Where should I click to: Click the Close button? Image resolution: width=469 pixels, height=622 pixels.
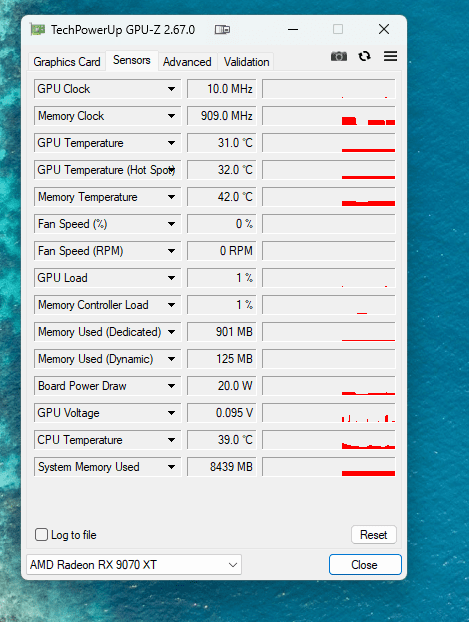click(x=365, y=564)
